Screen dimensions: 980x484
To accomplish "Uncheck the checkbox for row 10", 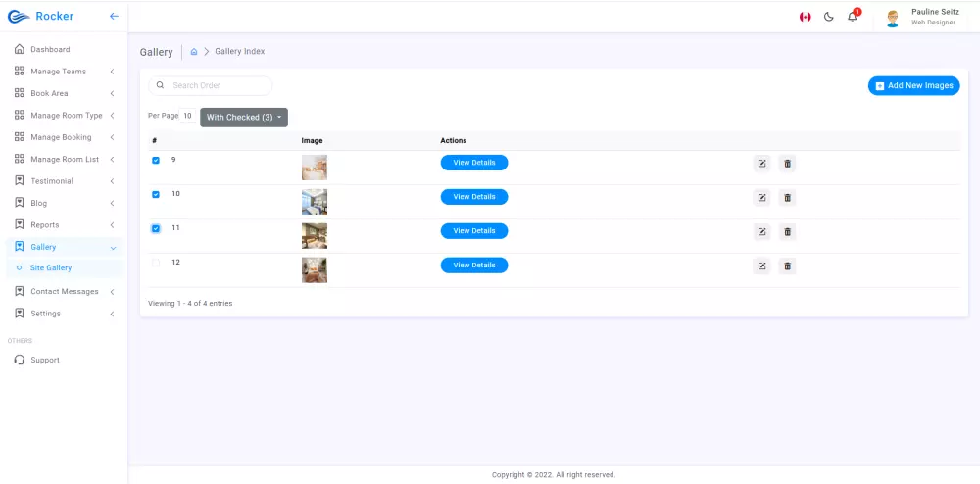I will tap(156, 194).
